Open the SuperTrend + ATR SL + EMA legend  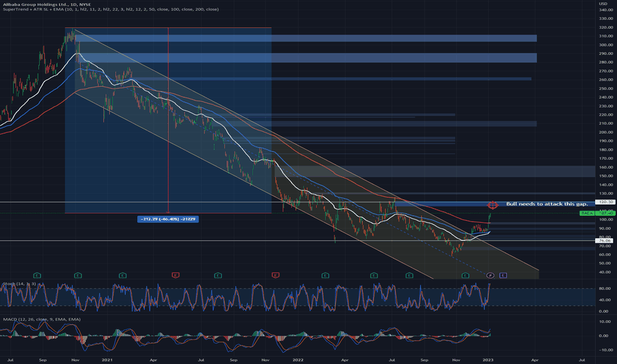click(x=111, y=9)
